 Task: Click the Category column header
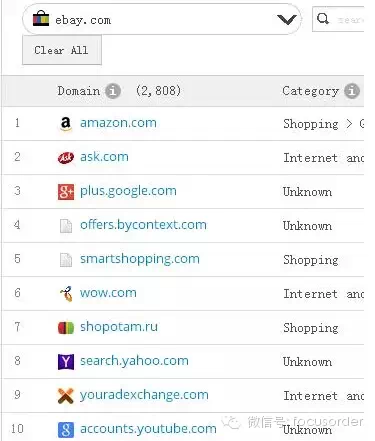310,91
